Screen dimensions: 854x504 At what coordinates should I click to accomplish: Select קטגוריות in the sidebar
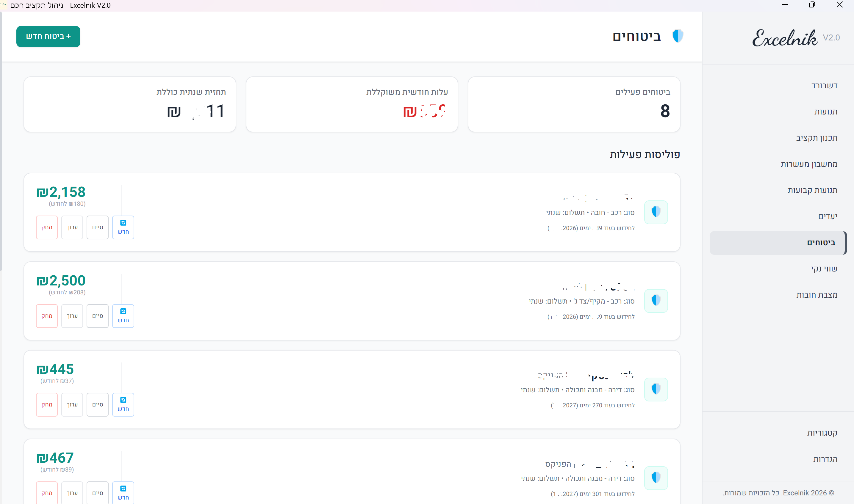(x=822, y=433)
